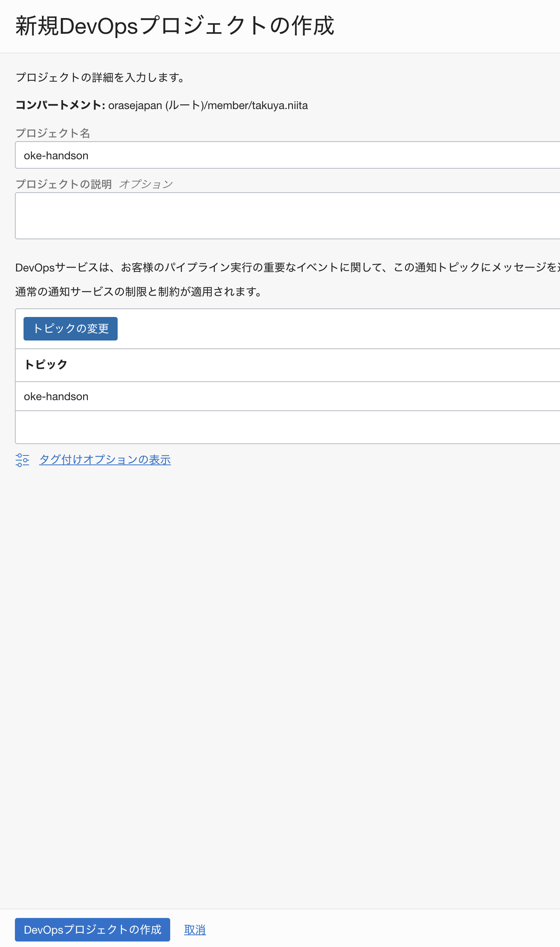Click the orasejapan compartment path text

(208, 105)
